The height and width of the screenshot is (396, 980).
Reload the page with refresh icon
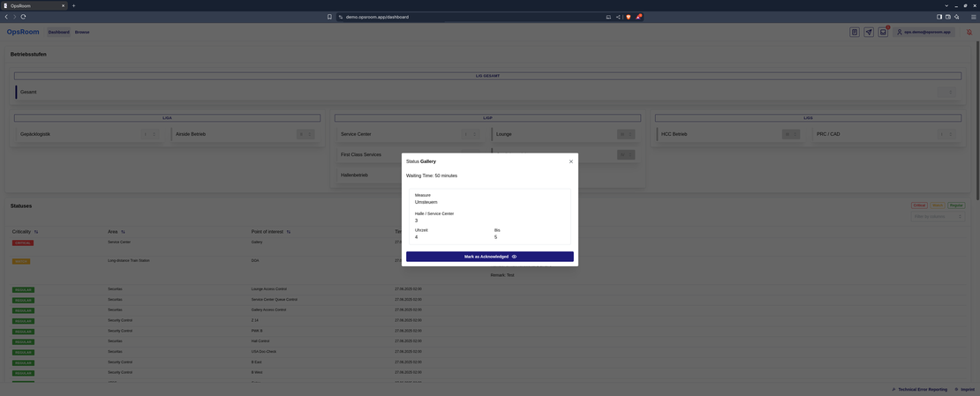[23, 17]
